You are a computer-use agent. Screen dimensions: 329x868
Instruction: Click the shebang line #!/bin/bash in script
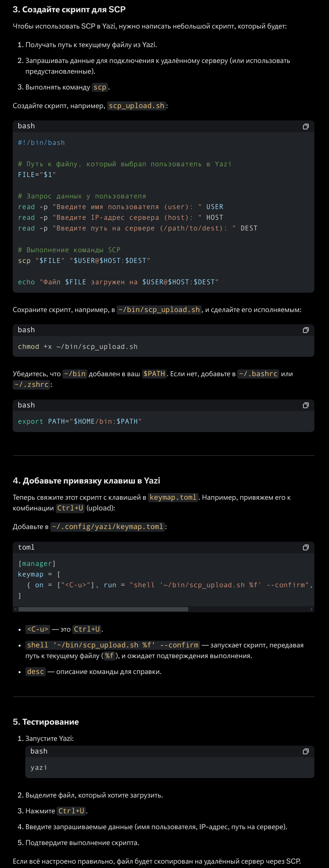click(41, 143)
